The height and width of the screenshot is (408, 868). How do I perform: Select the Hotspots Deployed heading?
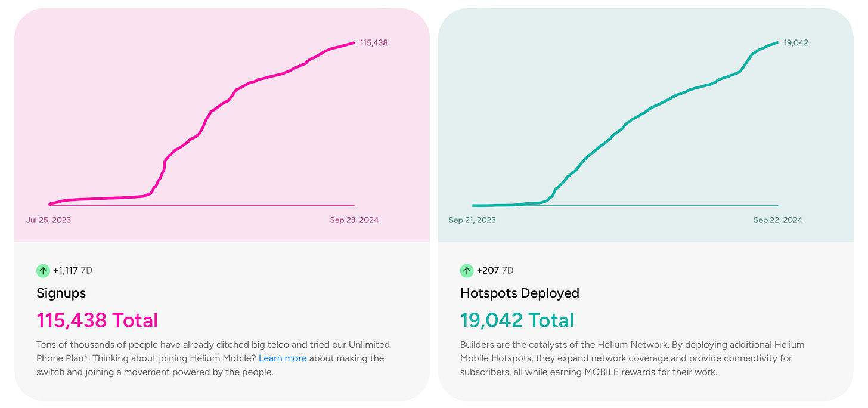tap(519, 293)
